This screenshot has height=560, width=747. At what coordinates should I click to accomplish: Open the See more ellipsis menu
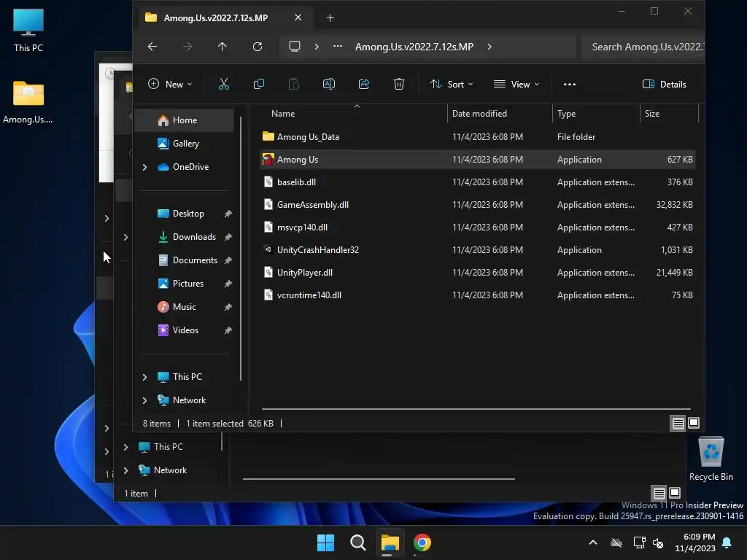(x=569, y=85)
